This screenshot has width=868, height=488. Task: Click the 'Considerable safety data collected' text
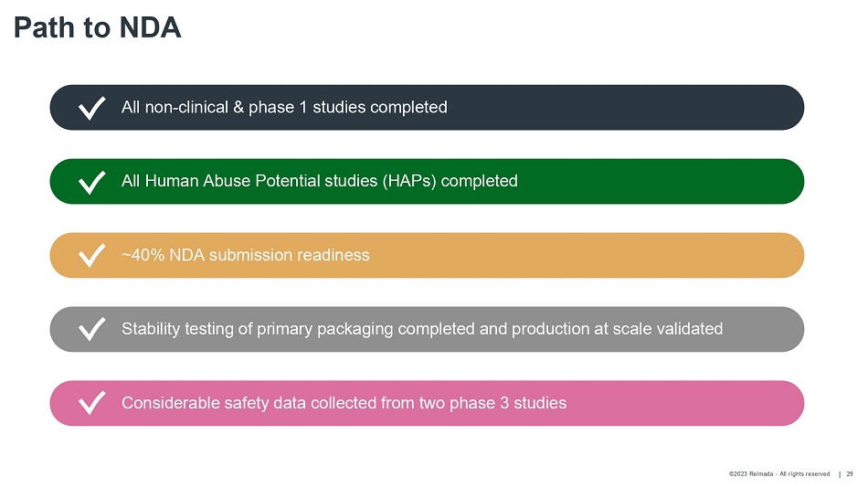pos(344,403)
